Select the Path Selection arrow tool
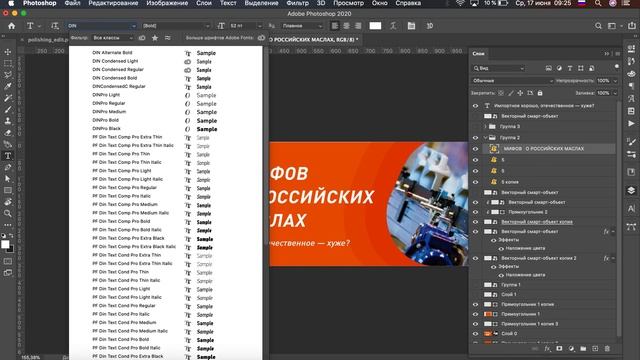Screen dimensions: 640x360 point(8,178)
